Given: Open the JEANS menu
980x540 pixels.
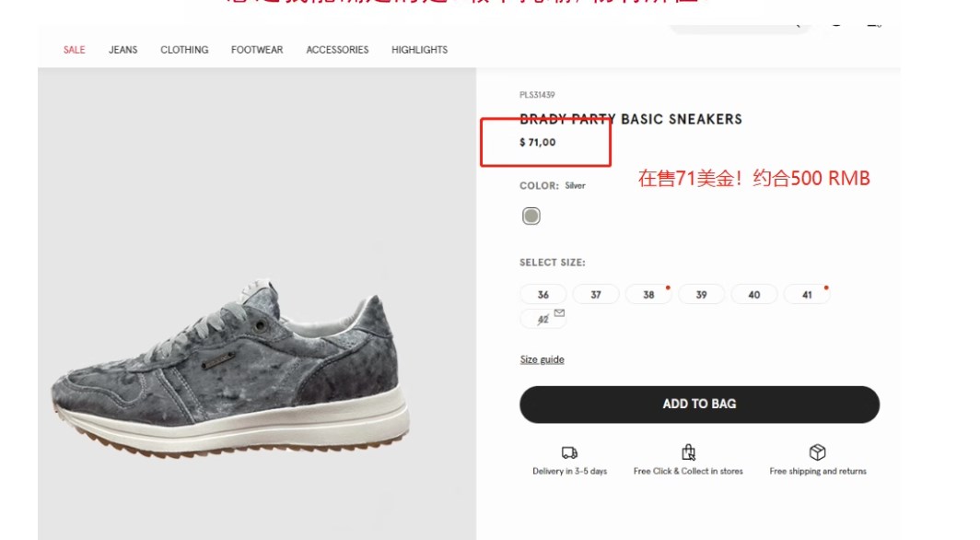Looking at the screenshot, I should coord(123,50).
